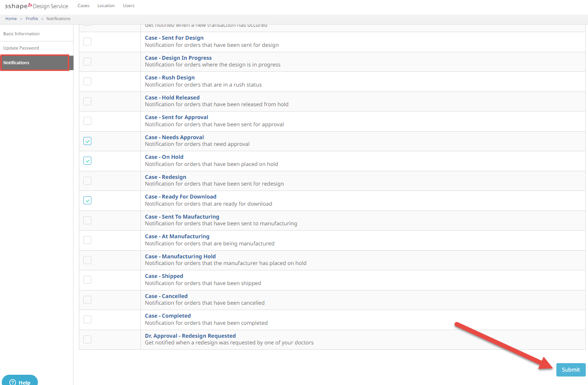Image resolution: width=588 pixels, height=385 pixels.
Task: Enable Case - Cancelled notification
Action: (87, 299)
